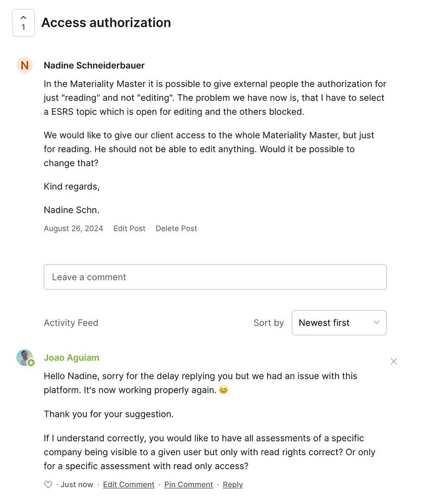Viewport: 435px width, 504px height.
Task: Upvote the Access authorization post
Action: (x=23, y=23)
